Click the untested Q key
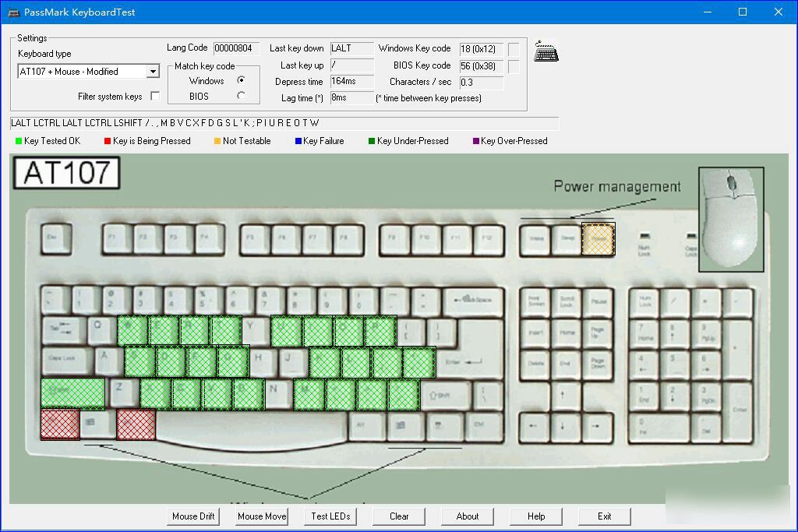This screenshot has width=798, height=532. 101,330
